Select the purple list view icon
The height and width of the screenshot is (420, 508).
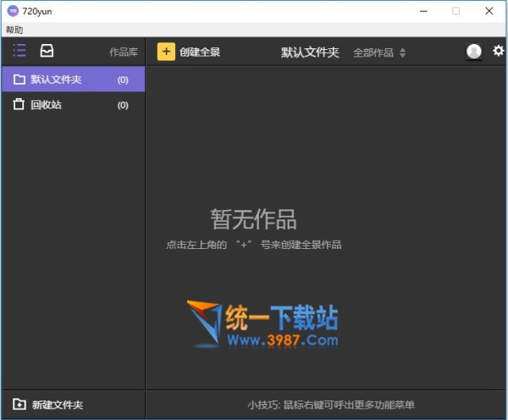pyautogui.click(x=19, y=51)
